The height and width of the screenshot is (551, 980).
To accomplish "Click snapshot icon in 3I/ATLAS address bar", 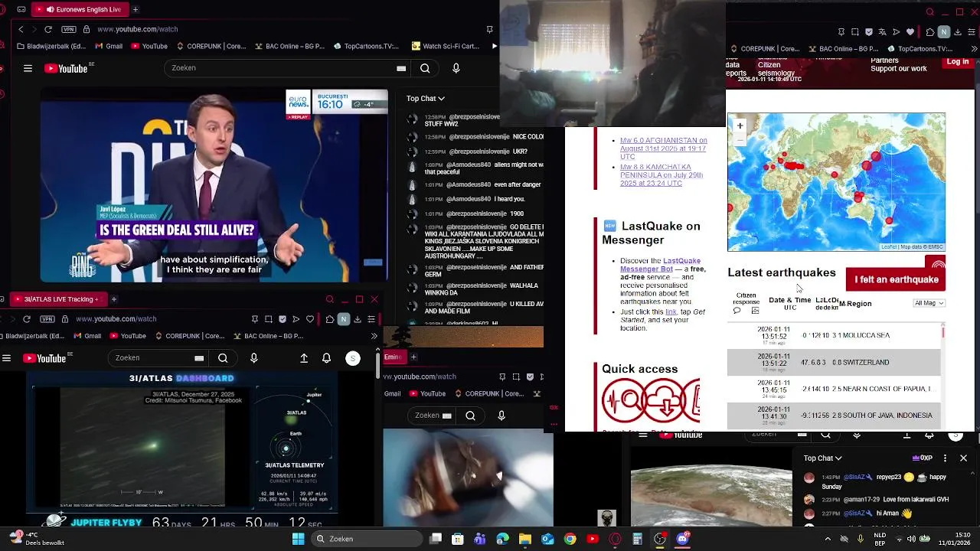I will tap(269, 319).
